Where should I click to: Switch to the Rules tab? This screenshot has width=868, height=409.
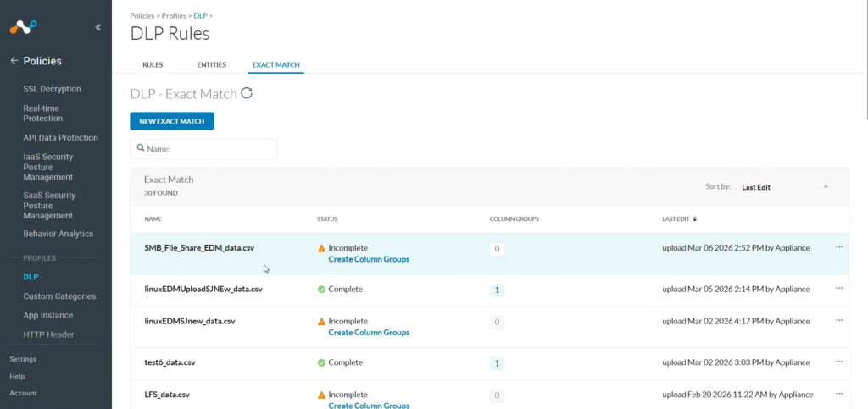[153, 64]
